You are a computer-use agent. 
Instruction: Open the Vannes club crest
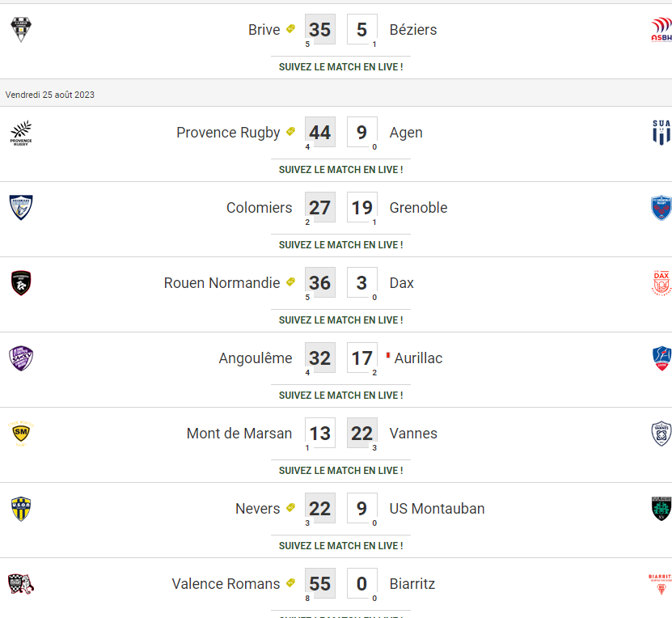coord(661,434)
